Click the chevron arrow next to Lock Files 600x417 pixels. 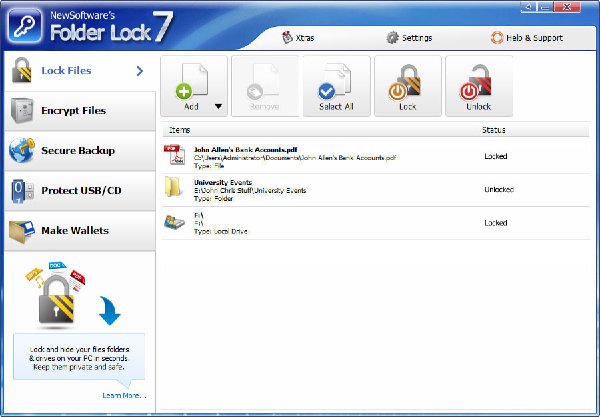[x=140, y=71]
